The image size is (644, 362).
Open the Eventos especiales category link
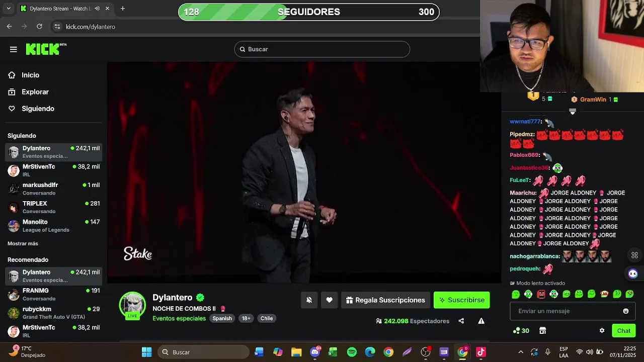(179, 318)
